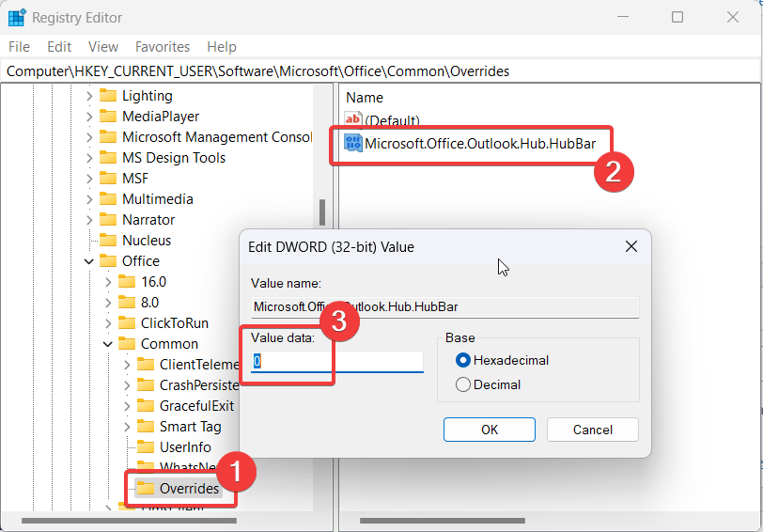Choose the Hexadecimal base option
Screen dimensions: 763x532
pos(463,360)
